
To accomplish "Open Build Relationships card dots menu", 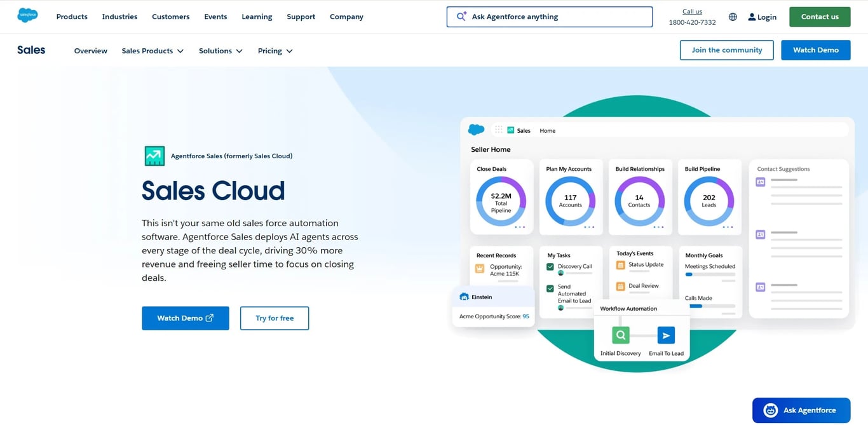I will (x=658, y=227).
